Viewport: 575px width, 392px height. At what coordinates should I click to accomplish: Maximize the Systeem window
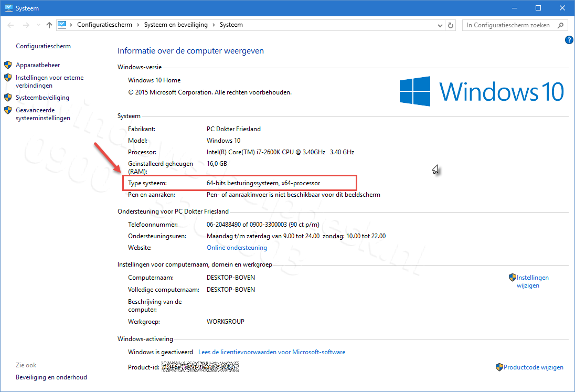tap(538, 8)
